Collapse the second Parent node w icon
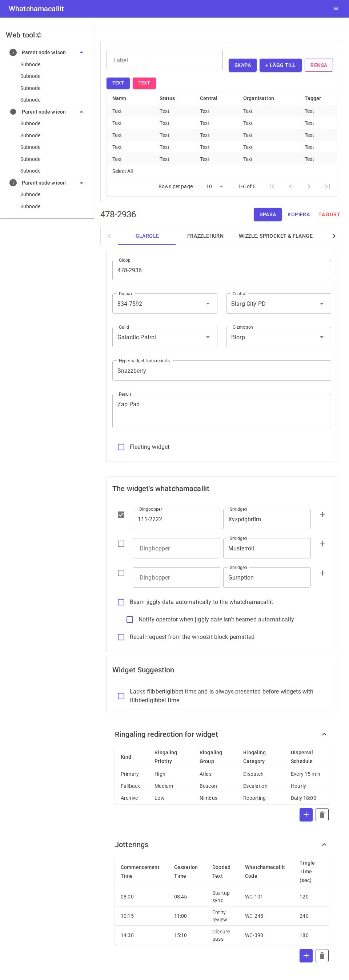The width and height of the screenshot is (349, 980). pos(81,112)
